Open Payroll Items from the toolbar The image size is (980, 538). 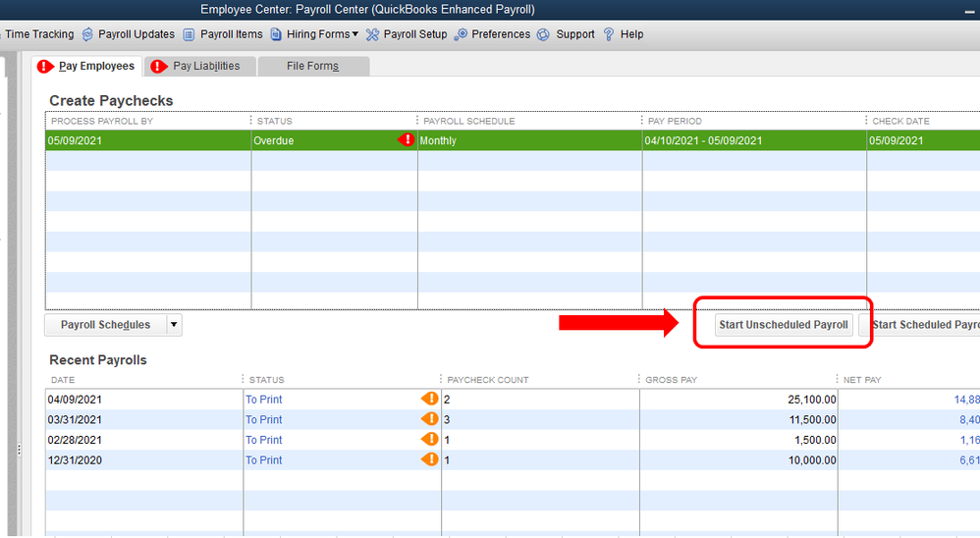tap(231, 34)
